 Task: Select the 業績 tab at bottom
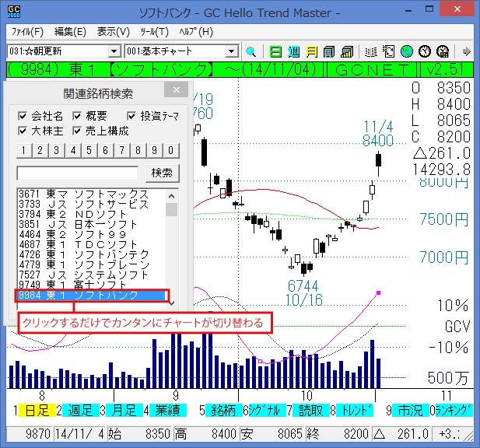coord(168,411)
